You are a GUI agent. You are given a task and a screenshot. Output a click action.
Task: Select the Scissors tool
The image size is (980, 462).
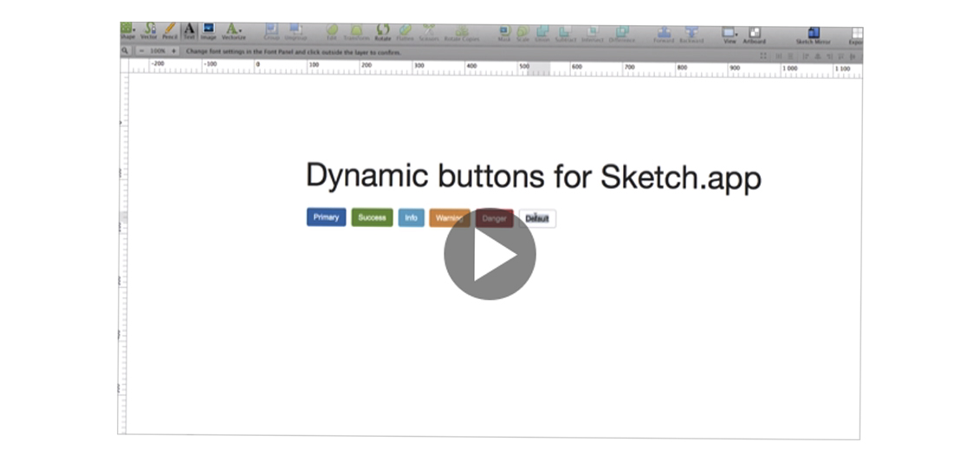point(429,32)
